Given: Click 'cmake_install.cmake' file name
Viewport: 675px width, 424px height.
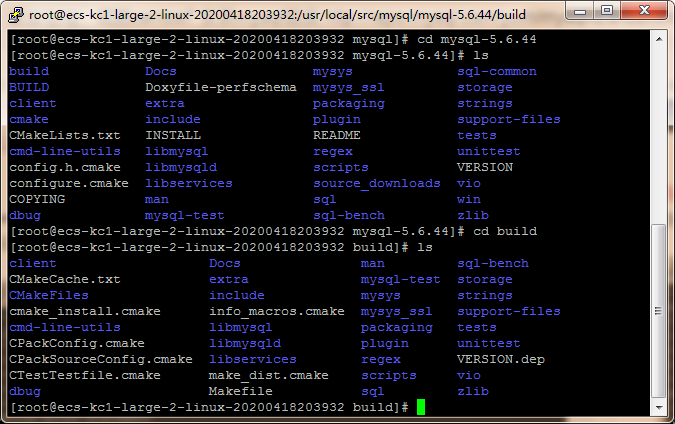Looking at the screenshot, I should click(x=85, y=311).
